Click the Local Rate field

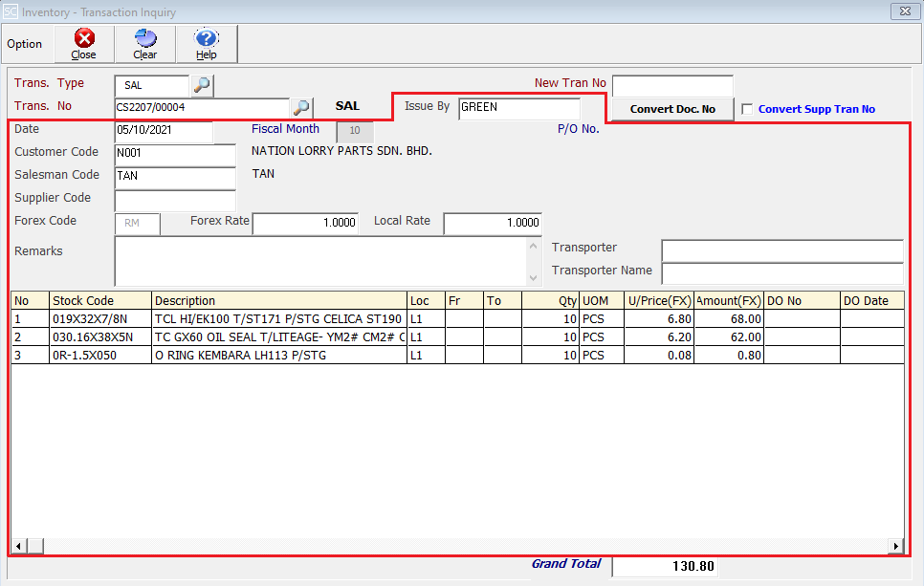(x=493, y=223)
